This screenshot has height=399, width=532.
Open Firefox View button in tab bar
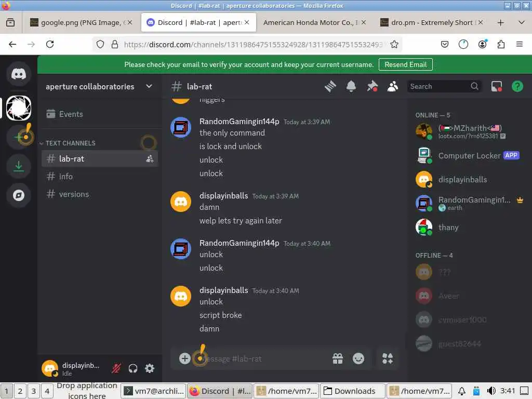point(10,22)
